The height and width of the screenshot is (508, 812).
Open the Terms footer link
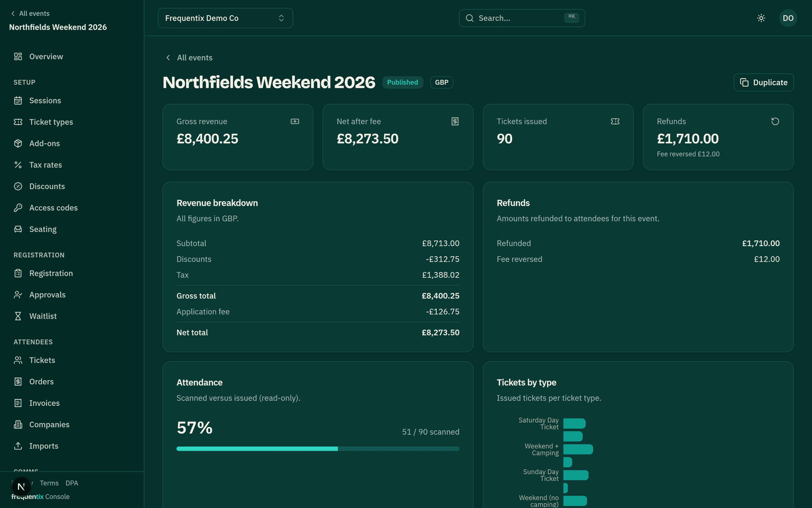[x=49, y=483]
